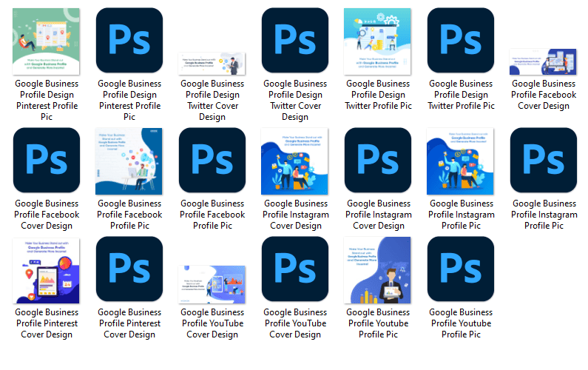Select the Photoshop file icon for YouTube Cover Design

[x=295, y=269]
